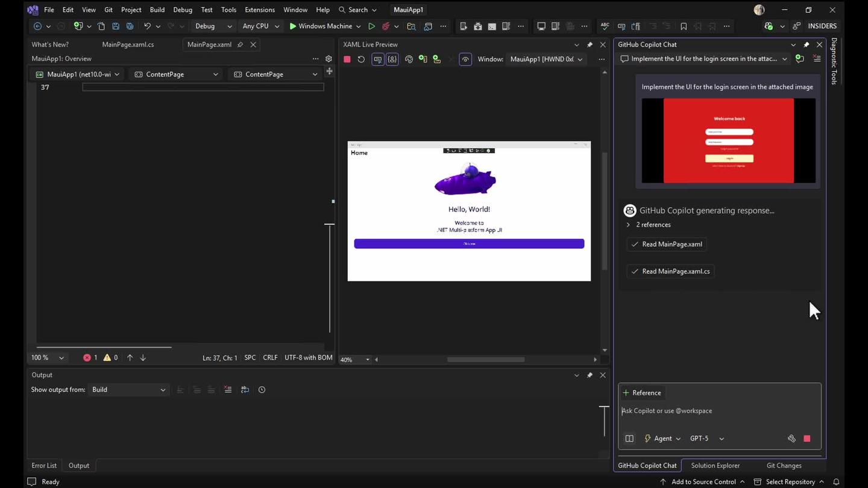Click the bookmark icon in the toolbar
The height and width of the screenshot is (488, 868).
684,26
